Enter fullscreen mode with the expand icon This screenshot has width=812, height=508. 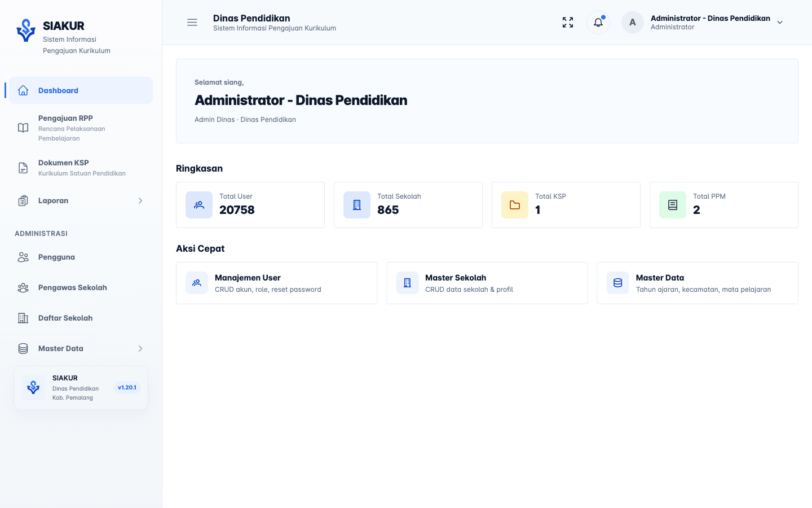click(x=568, y=23)
